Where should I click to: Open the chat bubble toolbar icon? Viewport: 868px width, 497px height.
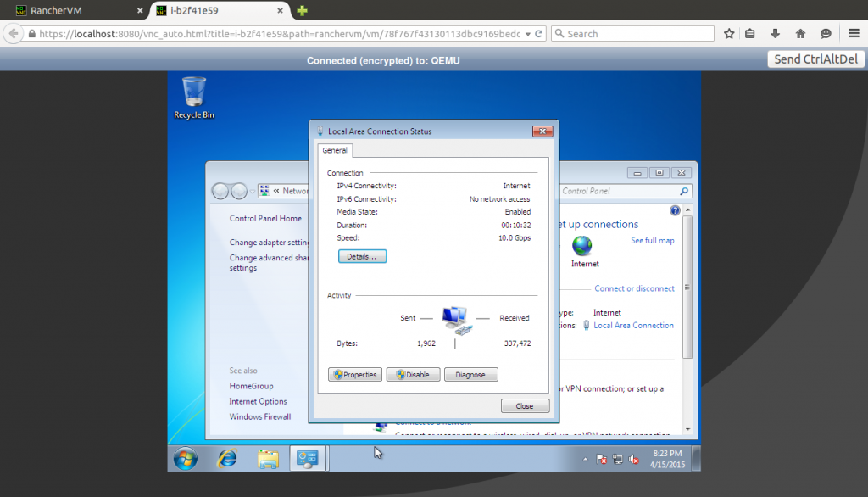pos(826,34)
